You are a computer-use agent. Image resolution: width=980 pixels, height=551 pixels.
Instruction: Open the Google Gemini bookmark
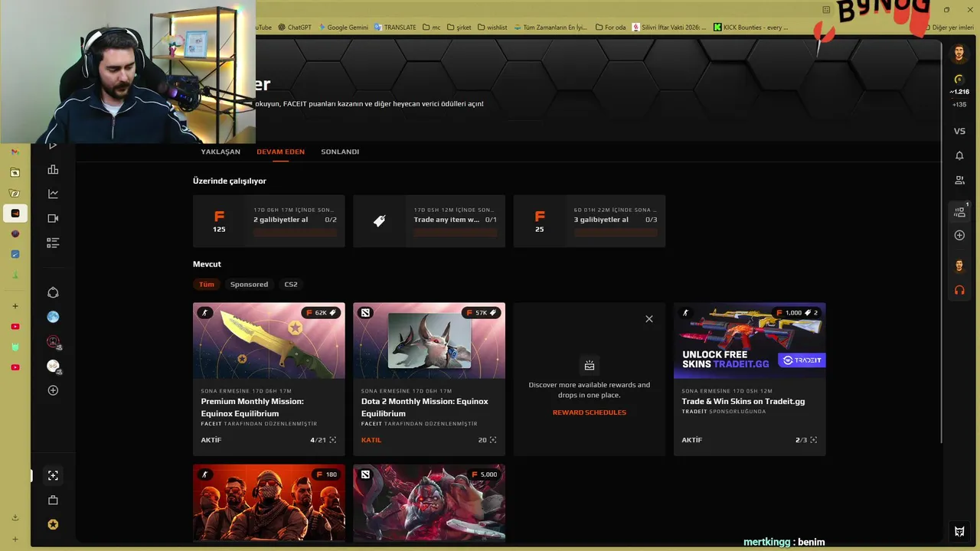tap(343, 27)
